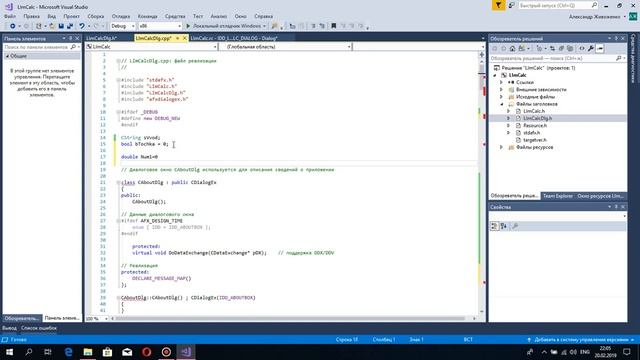Click the Save icon in the toolbar
This screenshot has width=640, height=360.
(x=61, y=26)
